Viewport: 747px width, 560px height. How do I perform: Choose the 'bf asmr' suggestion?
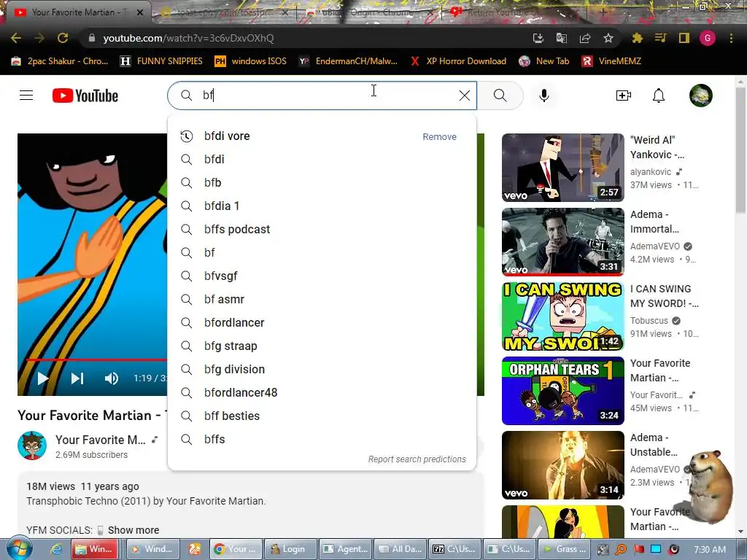(322, 300)
